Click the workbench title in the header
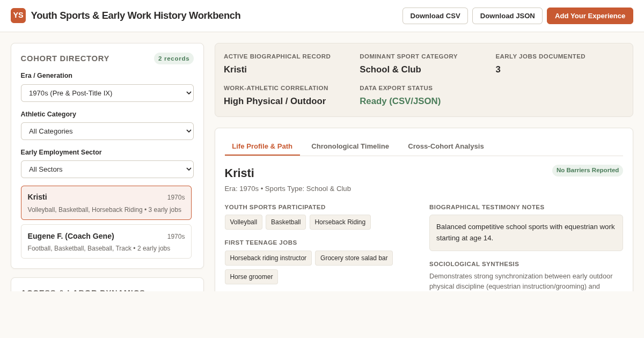 (136, 16)
